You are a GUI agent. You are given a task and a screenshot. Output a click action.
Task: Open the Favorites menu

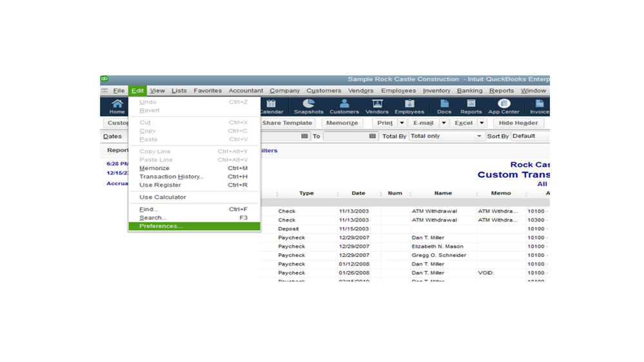point(208,90)
